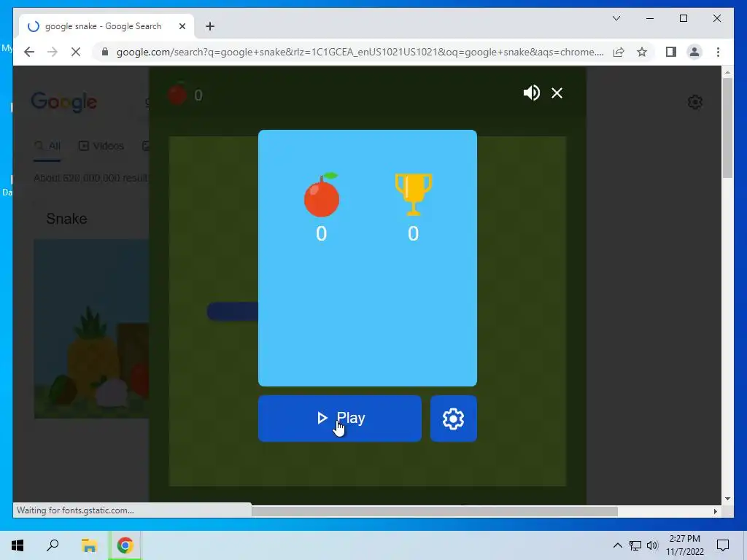Click the Snake game fruit thumbnail
This screenshot has height=560, width=747.
point(91,329)
